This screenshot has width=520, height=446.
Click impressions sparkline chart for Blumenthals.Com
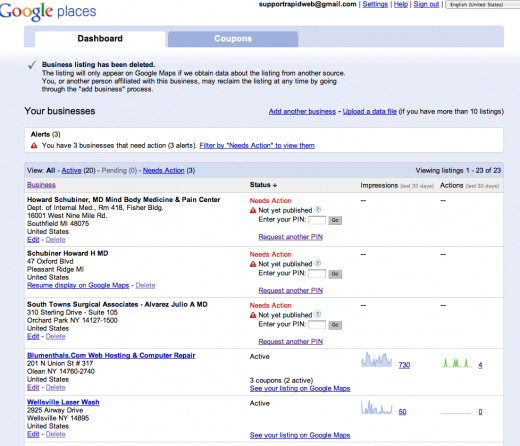click(377, 360)
